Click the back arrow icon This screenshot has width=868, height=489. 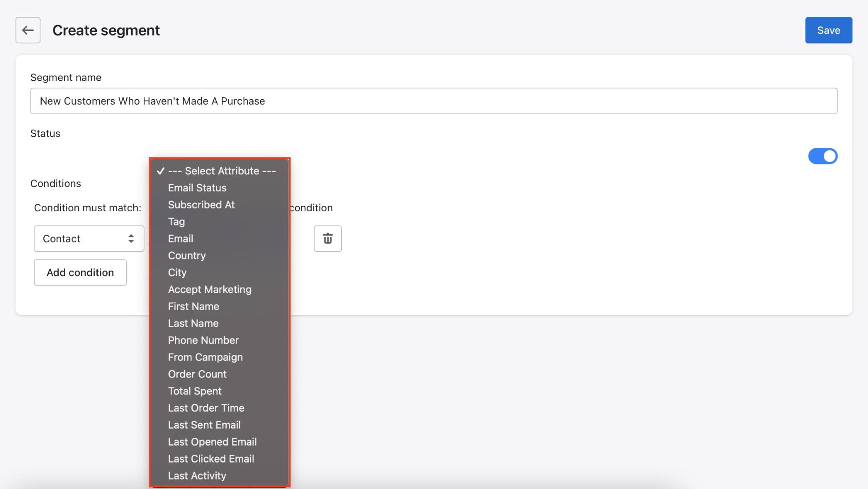(x=28, y=30)
